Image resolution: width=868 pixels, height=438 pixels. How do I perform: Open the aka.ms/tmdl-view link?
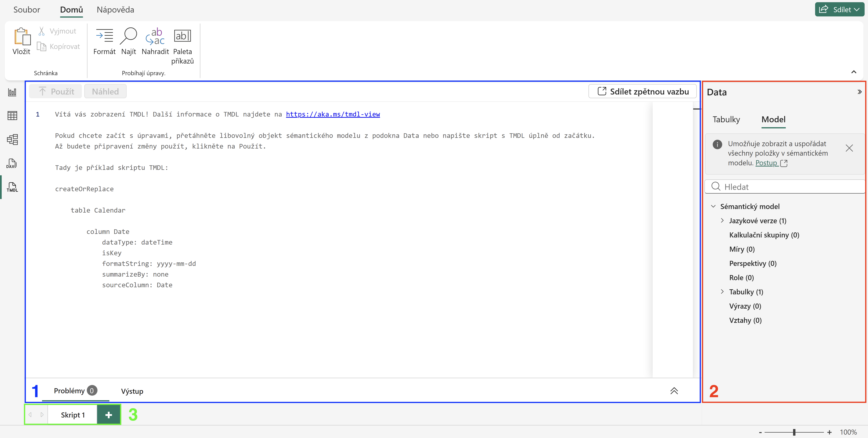[x=333, y=114]
